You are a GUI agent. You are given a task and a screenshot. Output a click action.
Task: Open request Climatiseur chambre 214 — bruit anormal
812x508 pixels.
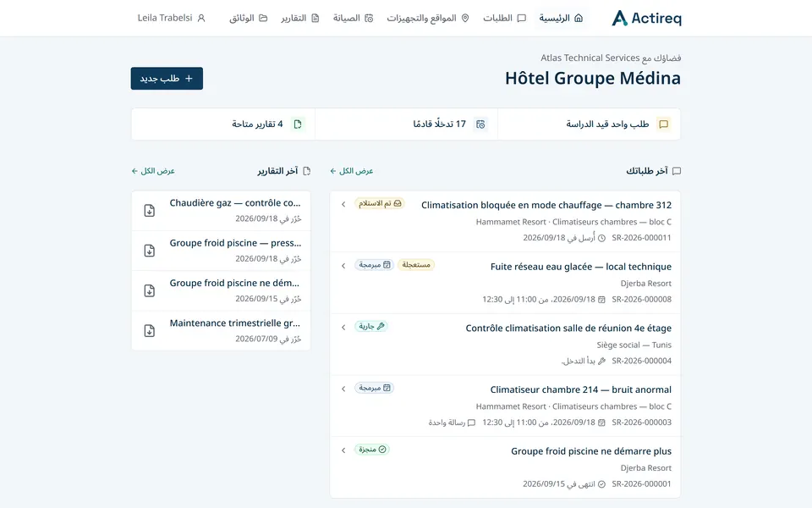tap(580, 389)
